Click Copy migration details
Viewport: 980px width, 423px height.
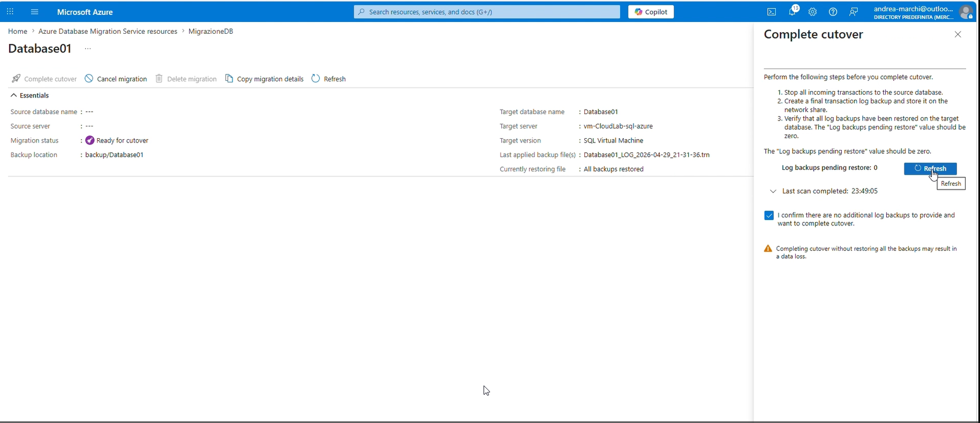click(x=265, y=79)
